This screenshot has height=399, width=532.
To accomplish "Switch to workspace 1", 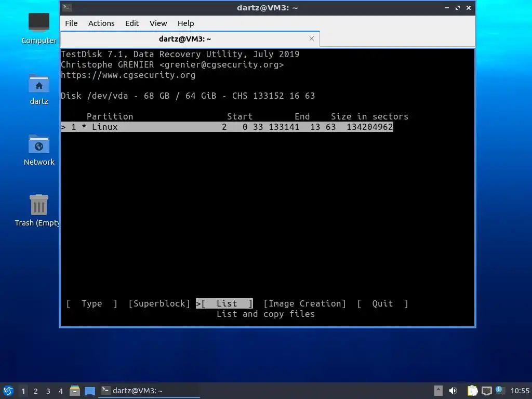I will [23, 391].
